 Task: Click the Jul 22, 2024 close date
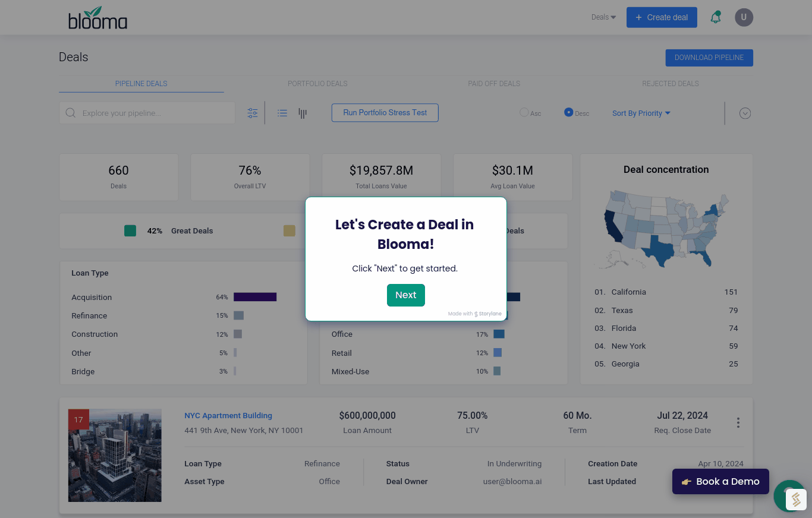[x=682, y=416]
